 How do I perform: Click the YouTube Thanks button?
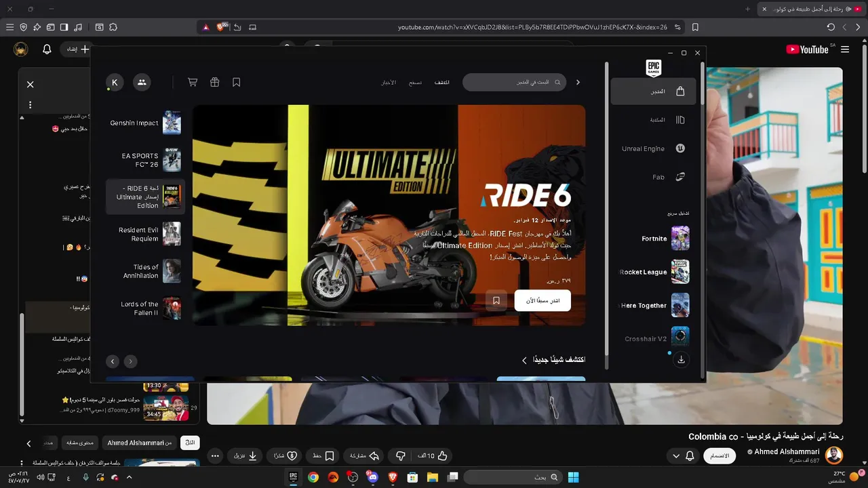[285, 456]
